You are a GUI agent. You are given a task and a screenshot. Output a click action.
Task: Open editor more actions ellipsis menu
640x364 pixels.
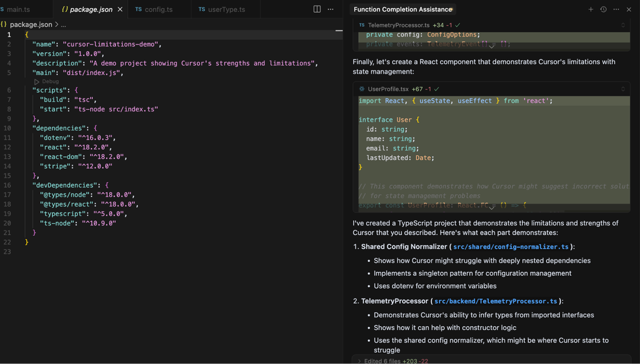(330, 9)
